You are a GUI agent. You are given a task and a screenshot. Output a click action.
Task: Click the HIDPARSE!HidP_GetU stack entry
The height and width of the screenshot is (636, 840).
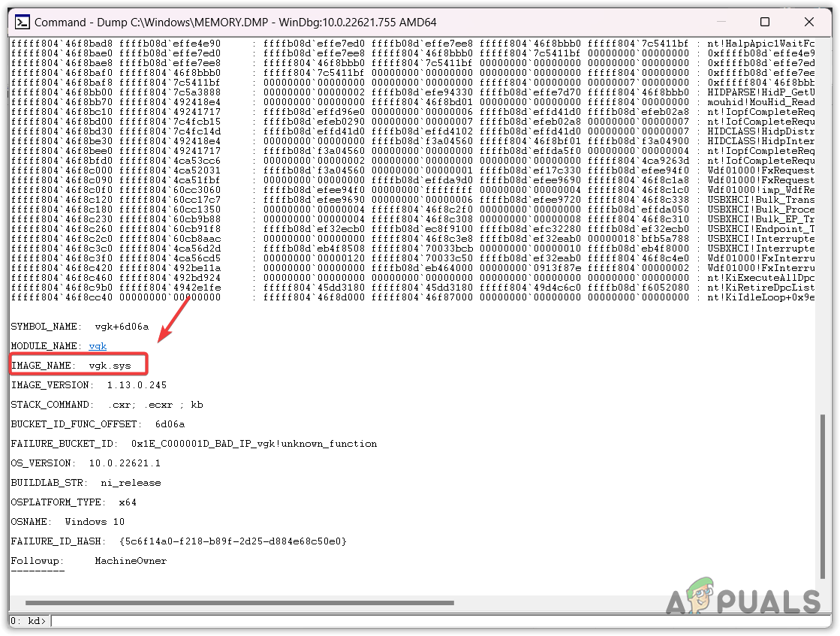(760, 92)
